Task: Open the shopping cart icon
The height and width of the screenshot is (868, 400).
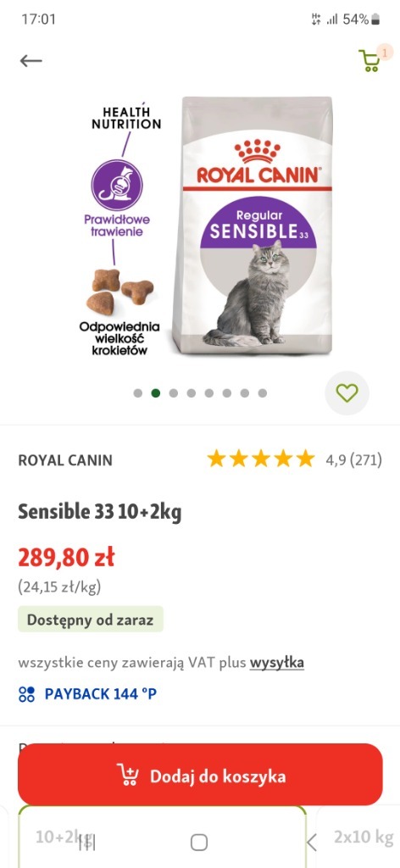Action: (369, 61)
